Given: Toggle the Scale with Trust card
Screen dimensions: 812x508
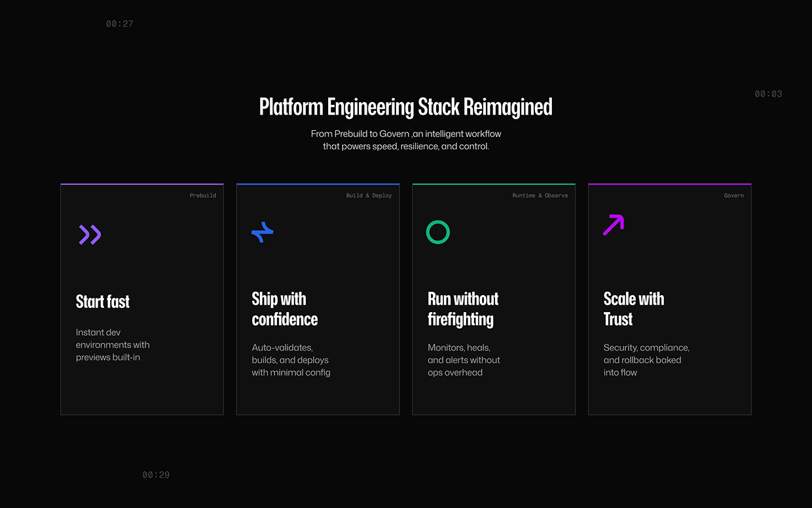Looking at the screenshot, I should pos(669,298).
